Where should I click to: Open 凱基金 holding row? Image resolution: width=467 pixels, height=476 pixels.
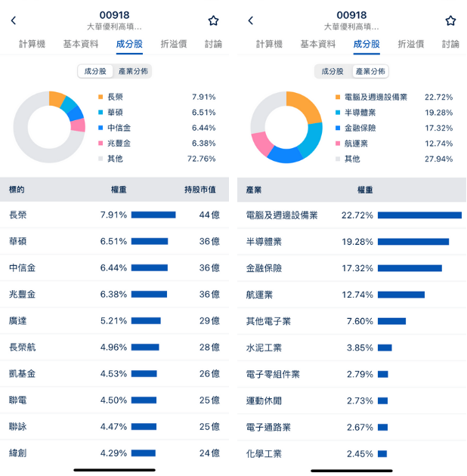114,373
